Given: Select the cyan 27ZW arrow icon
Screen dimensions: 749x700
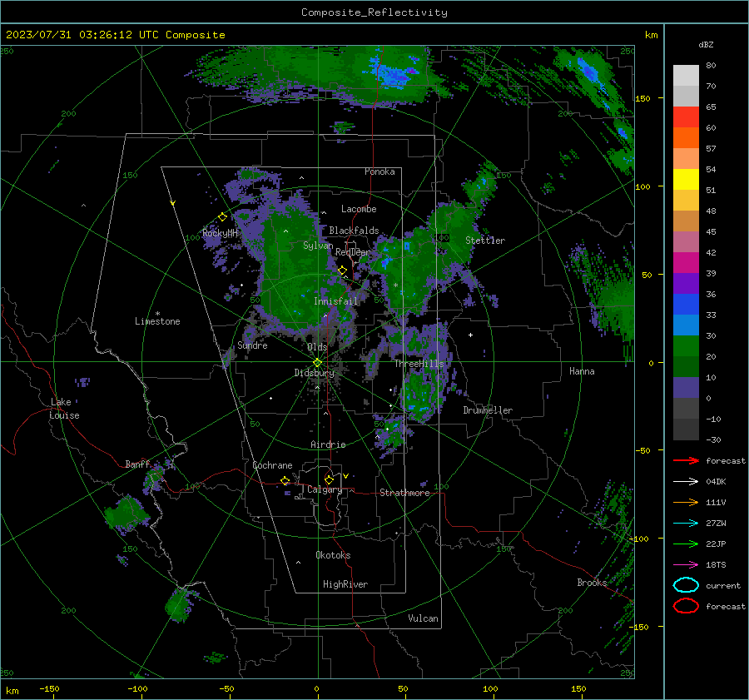Looking at the screenshot, I should click(x=686, y=524).
